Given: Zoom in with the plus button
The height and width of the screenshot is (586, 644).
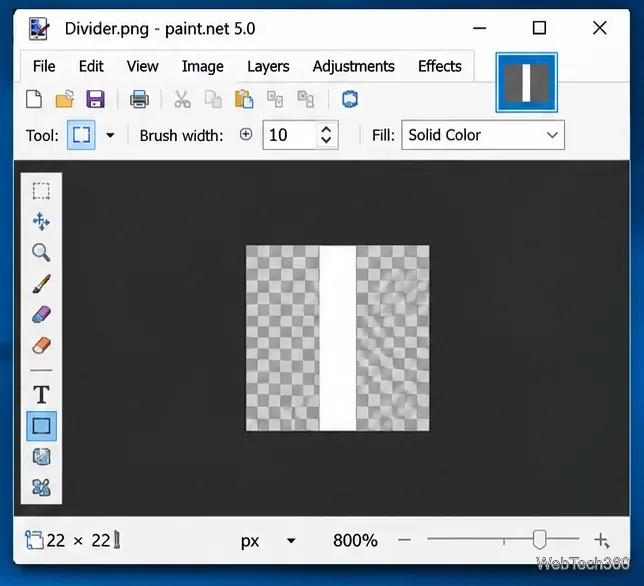Looking at the screenshot, I should 601,540.
